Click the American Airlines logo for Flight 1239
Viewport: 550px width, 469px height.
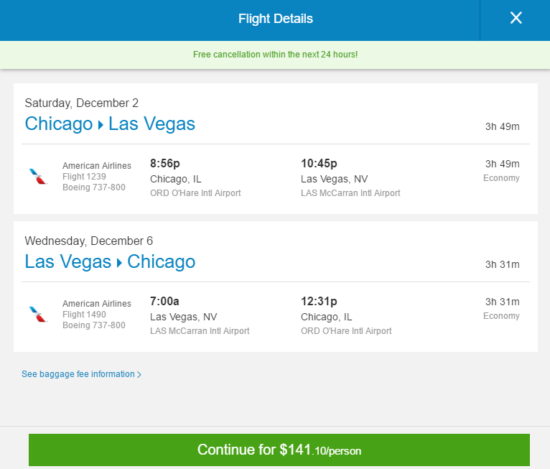[x=38, y=176]
